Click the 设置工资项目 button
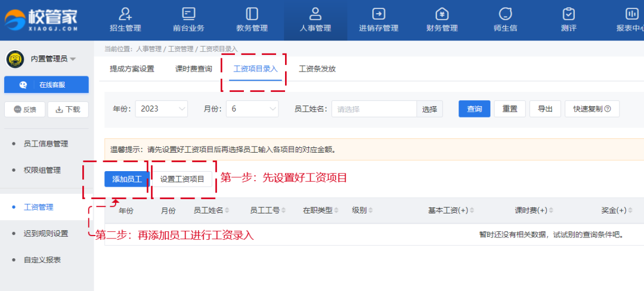The height and width of the screenshot is (291, 644). pyautogui.click(x=182, y=179)
